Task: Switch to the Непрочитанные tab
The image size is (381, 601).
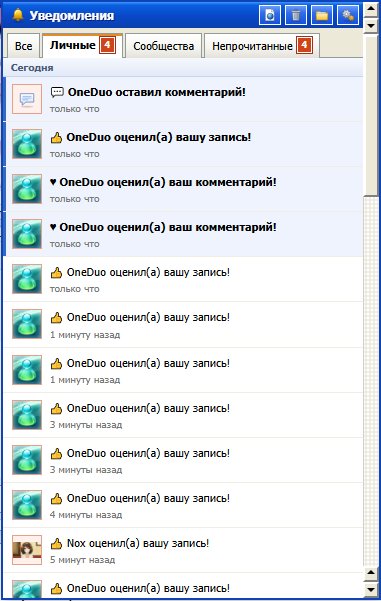Action: point(262,46)
